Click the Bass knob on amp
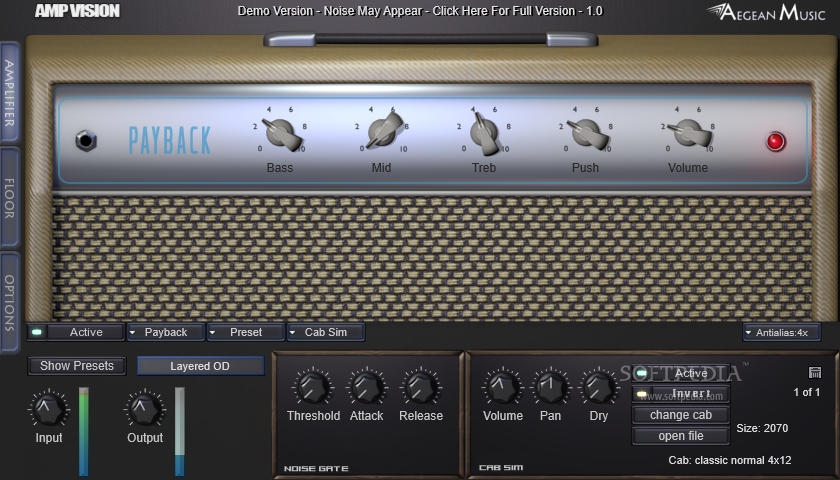The width and height of the screenshot is (840, 480). (x=280, y=133)
